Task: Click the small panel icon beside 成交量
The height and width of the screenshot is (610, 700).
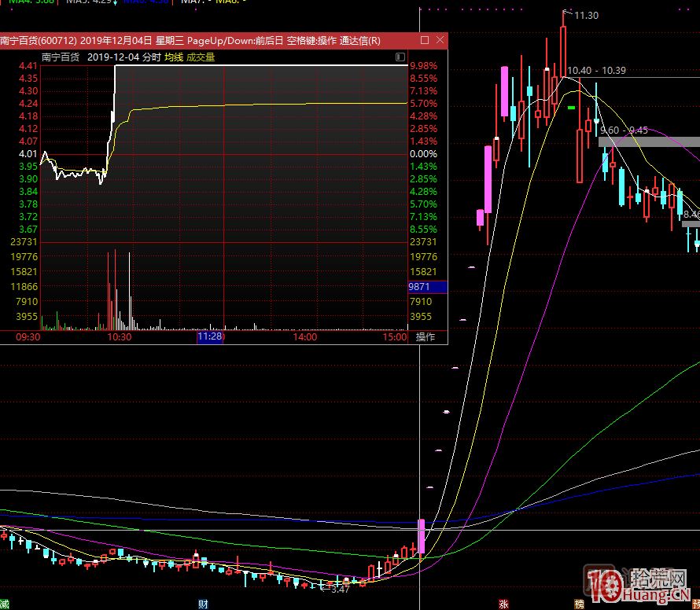Action: [x=399, y=57]
